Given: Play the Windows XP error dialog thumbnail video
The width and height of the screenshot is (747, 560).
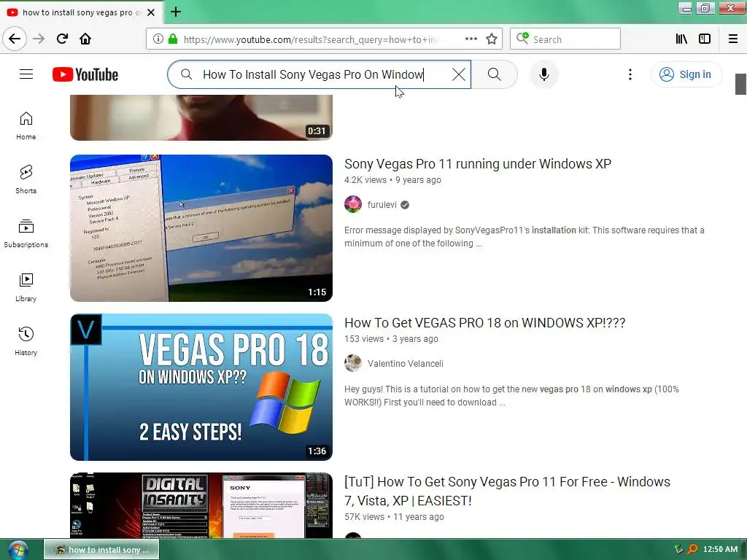Looking at the screenshot, I should [x=201, y=228].
